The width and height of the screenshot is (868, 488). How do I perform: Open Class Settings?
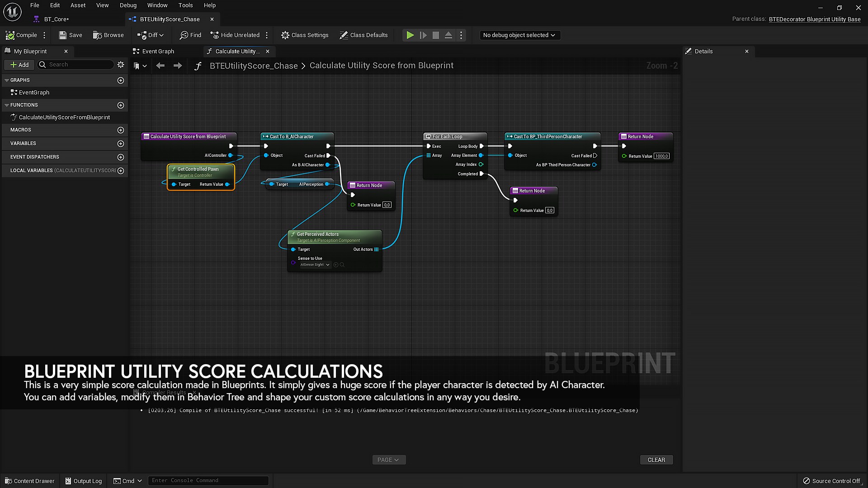pyautogui.click(x=305, y=35)
